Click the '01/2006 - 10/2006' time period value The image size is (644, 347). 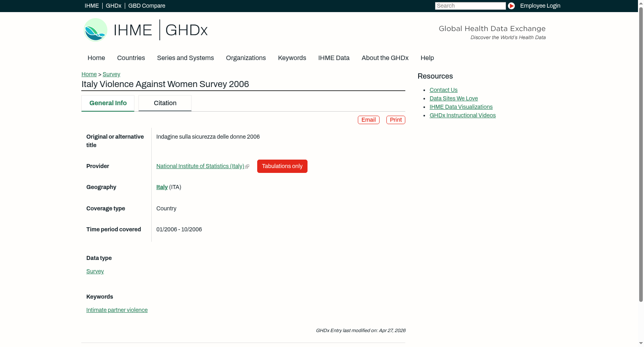179,229
